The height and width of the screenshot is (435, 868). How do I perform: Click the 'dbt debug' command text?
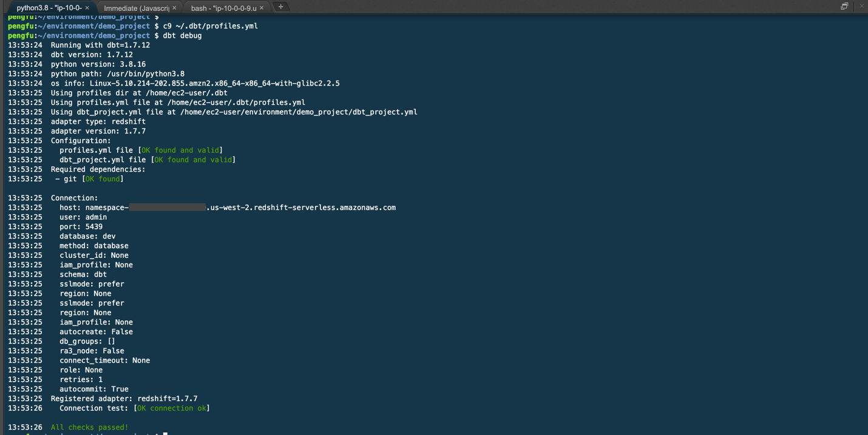tap(183, 36)
